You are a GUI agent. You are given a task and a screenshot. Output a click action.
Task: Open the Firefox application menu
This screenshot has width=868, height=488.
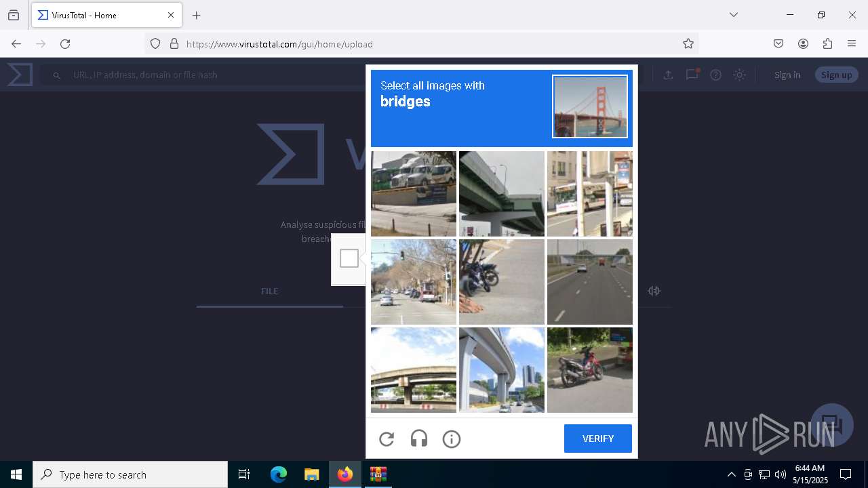852,44
